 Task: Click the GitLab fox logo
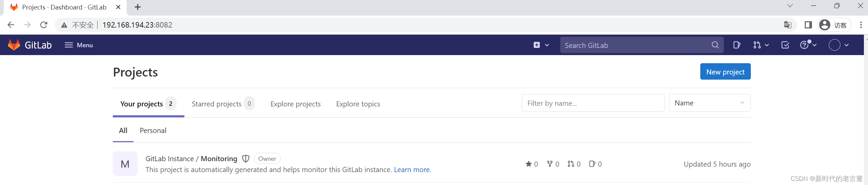pyautogui.click(x=14, y=45)
